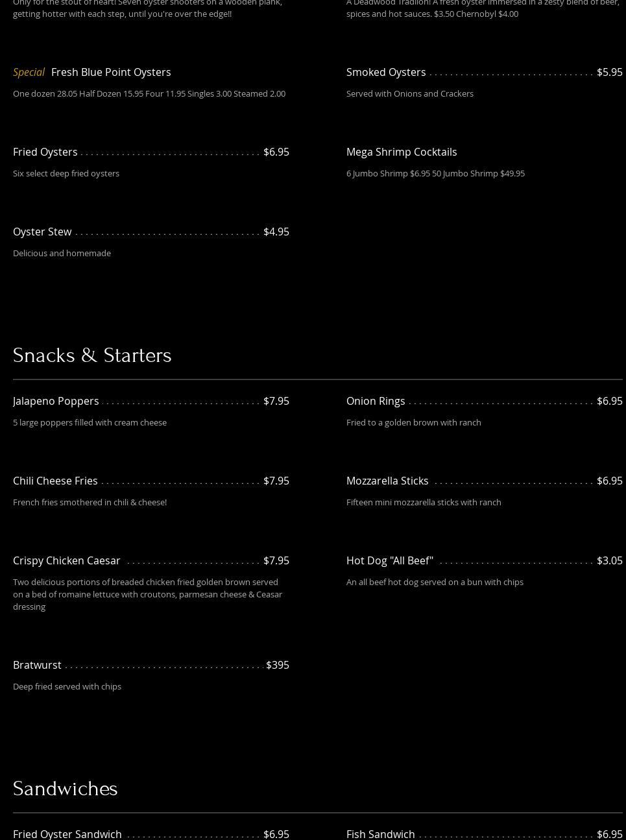The width and height of the screenshot is (626, 840).
Task: Click the Crispy Chicken Caesar description
Action: [x=147, y=594]
